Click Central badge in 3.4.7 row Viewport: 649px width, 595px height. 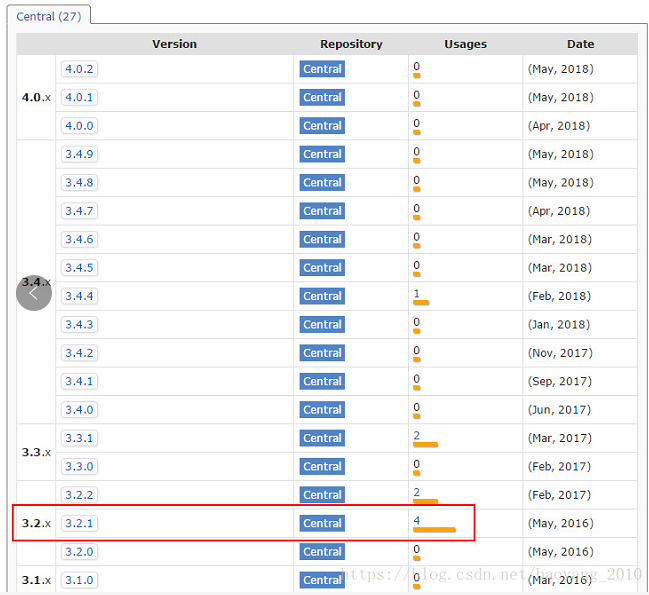[x=322, y=211]
